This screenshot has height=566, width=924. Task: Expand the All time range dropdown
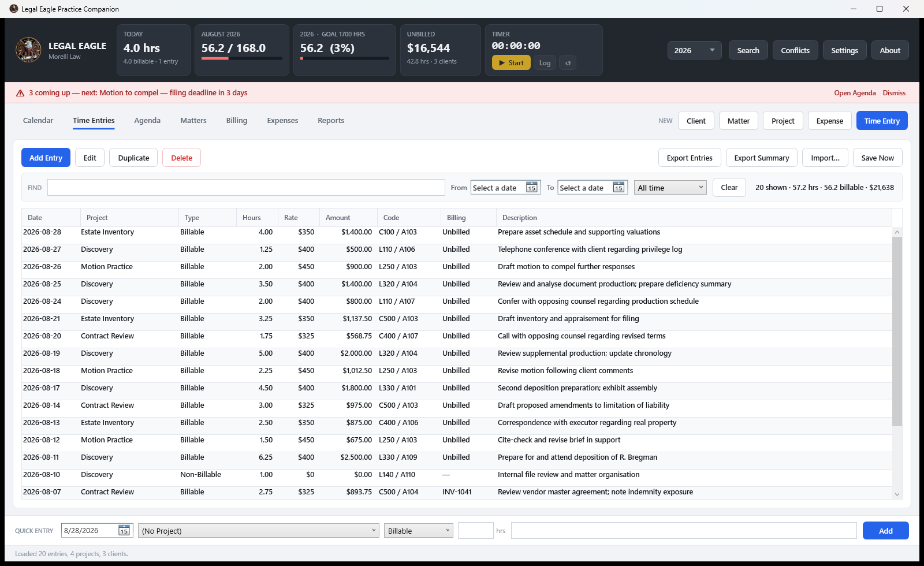(670, 188)
